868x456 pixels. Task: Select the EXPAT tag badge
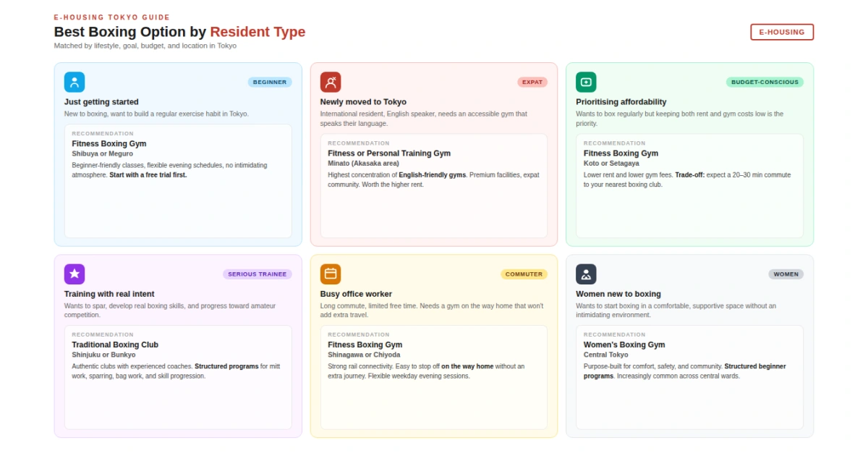pyautogui.click(x=532, y=83)
